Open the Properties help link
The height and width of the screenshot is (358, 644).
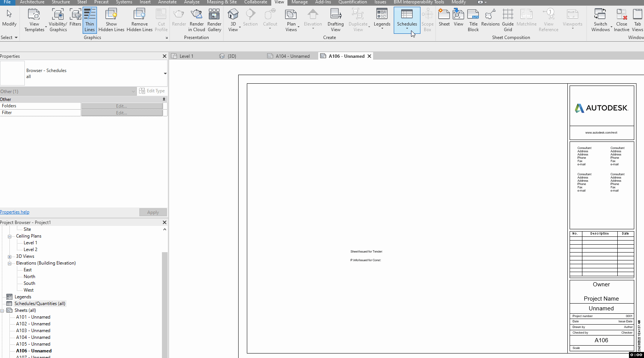pyautogui.click(x=15, y=212)
